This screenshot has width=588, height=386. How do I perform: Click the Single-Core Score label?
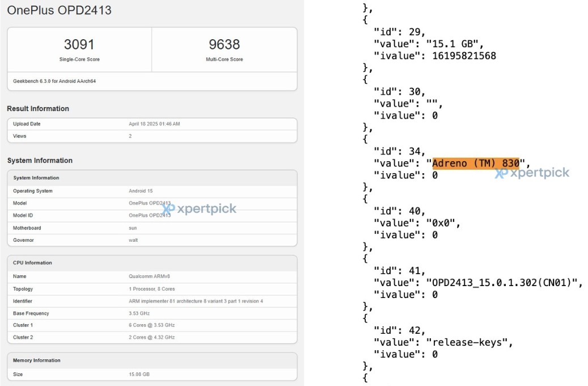click(x=79, y=60)
